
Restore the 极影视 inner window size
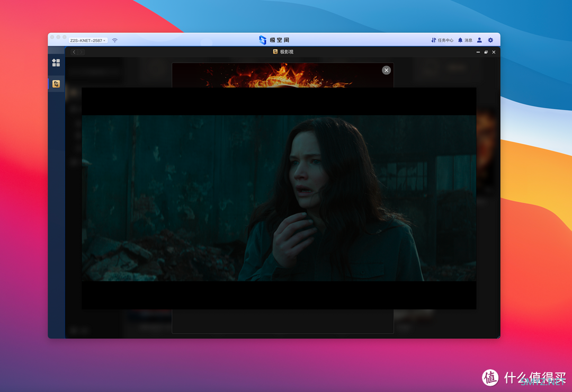(486, 52)
